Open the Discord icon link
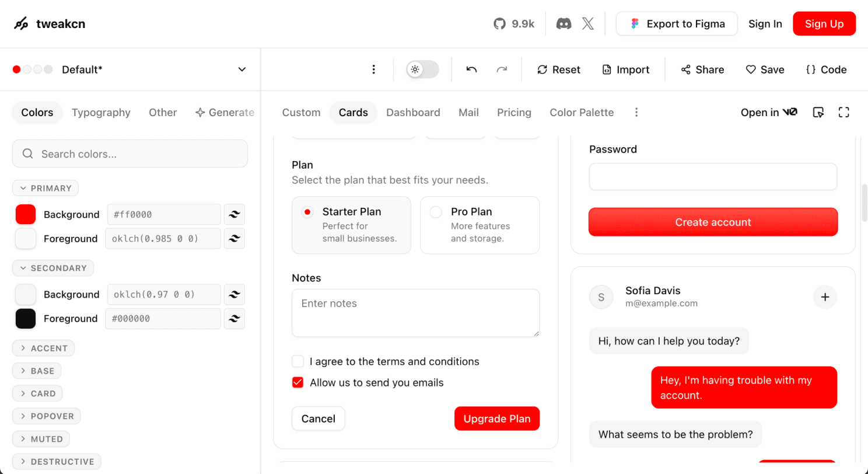This screenshot has height=474, width=868. pos(563,24)
